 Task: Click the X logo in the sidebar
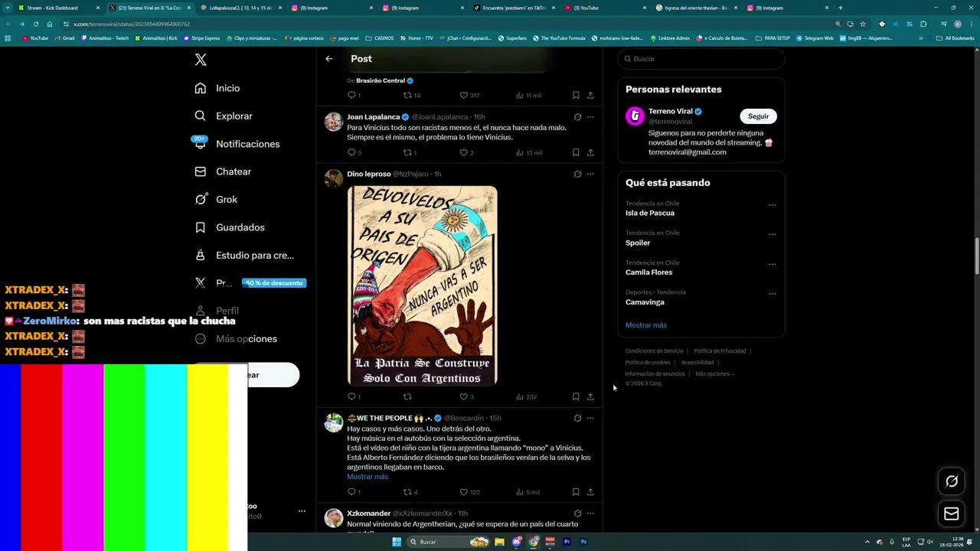201,60
